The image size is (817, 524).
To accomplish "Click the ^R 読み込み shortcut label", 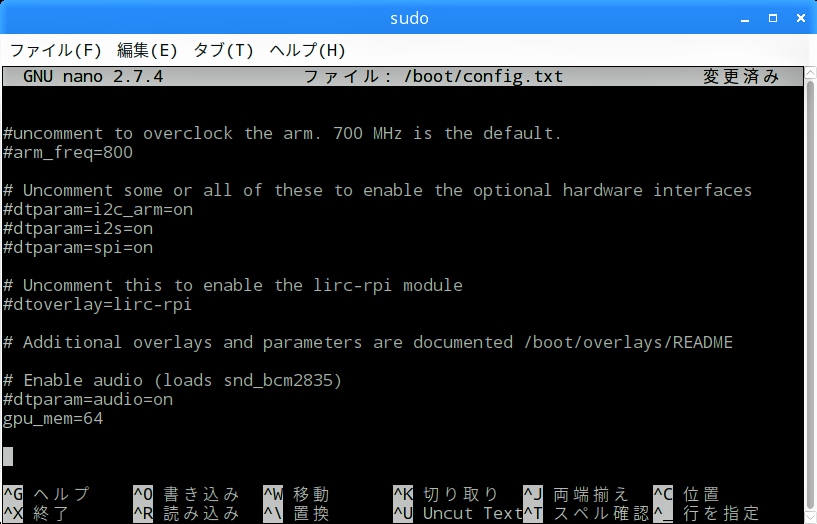I will (x=187, y=513).
